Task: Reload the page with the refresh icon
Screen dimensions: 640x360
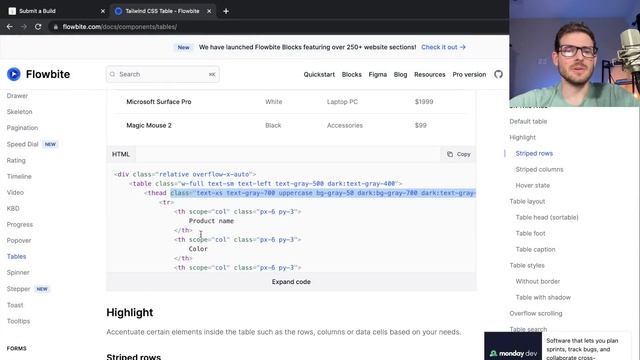Action: point(38,27)
